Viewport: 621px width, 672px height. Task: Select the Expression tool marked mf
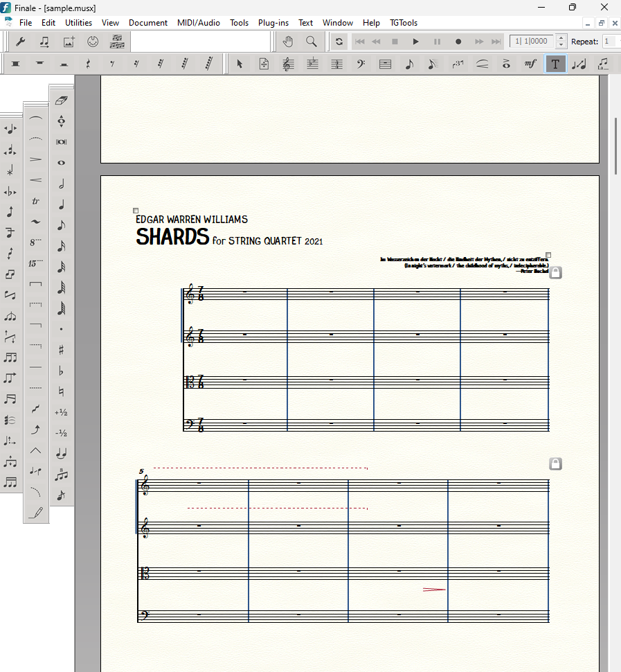click(530, 64)
